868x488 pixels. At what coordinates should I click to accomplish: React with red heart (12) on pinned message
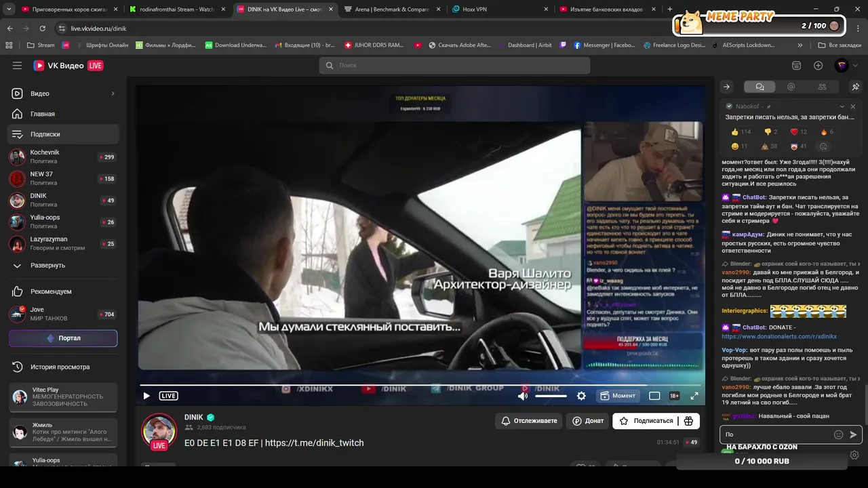coord(799,131)
